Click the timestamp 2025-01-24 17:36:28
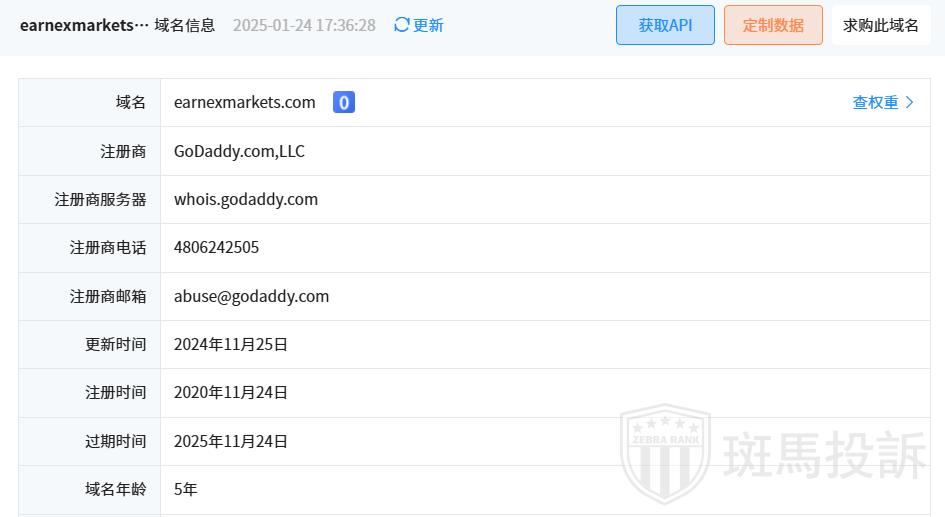The height and width of the screenshot is (517, 945). [x=304, y=25]
